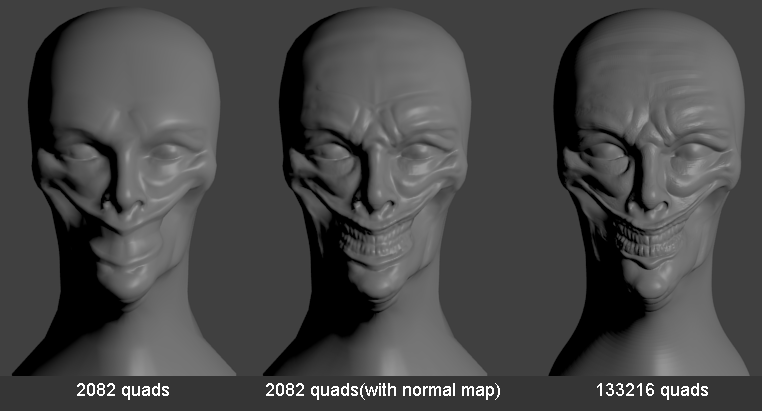Viewport: 762px width, 411px height.
Task: Click the "133216 quads" caption
Action: point(652,390)
